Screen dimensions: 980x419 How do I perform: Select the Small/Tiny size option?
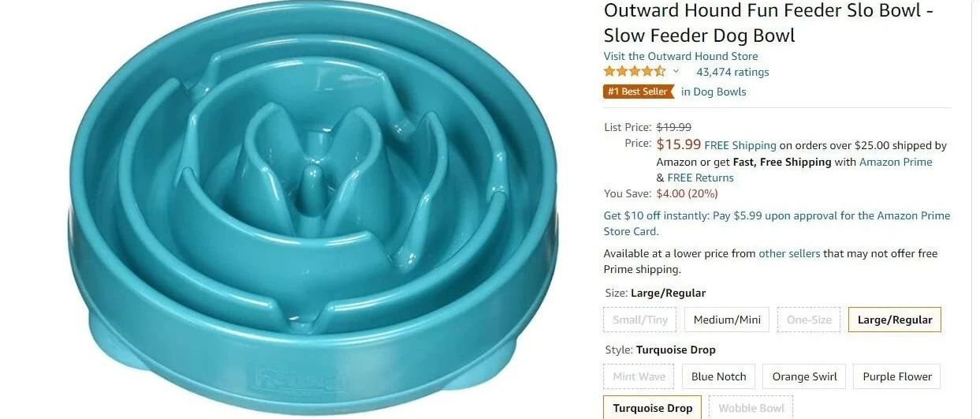[x=640, y=320]
